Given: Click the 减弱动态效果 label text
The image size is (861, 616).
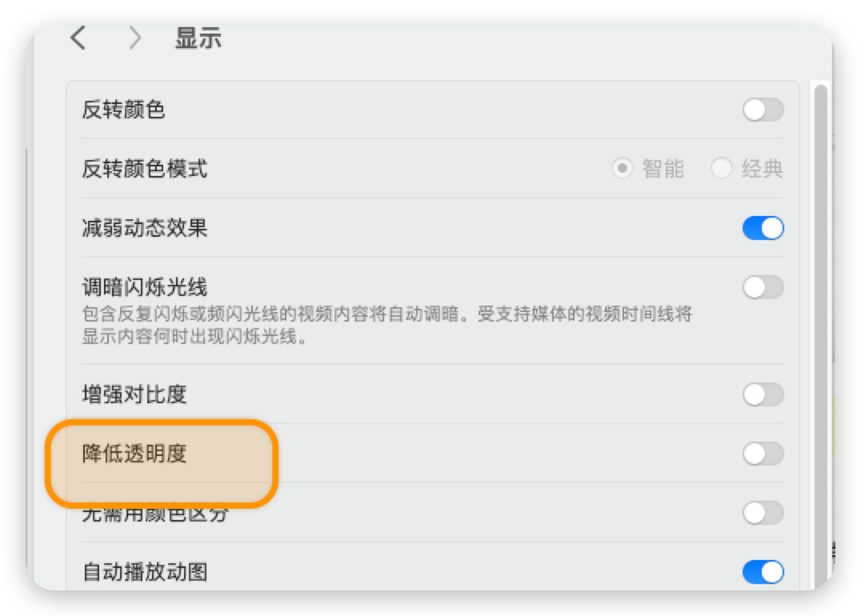Looking at the screenshot, I should (x=145, y=228).
